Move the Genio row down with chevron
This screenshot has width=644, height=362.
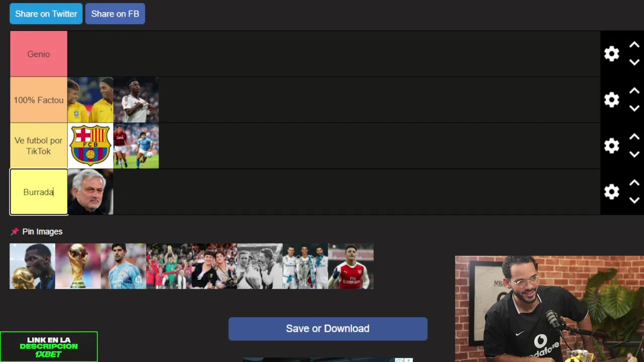pyautogui.click(x=634, y=62)
